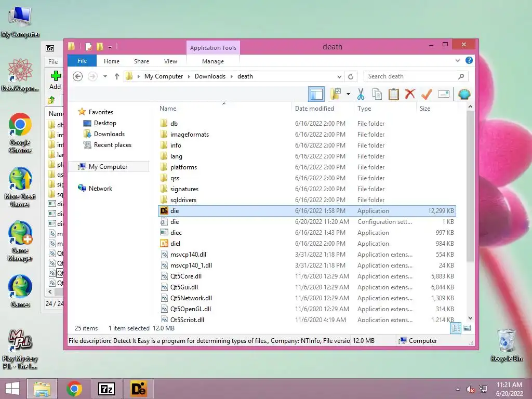
Task: Click the Forward navigation arrow
Action: [x=92, y=76]
